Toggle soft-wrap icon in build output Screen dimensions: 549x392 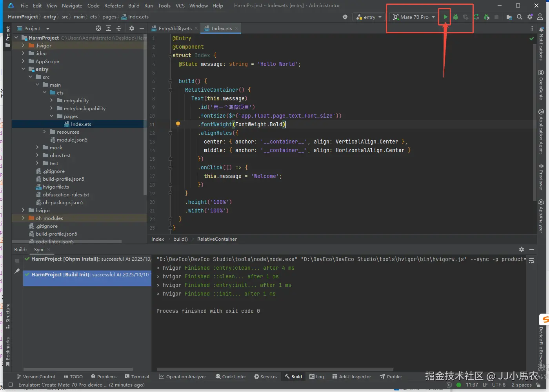coord(531,261)
